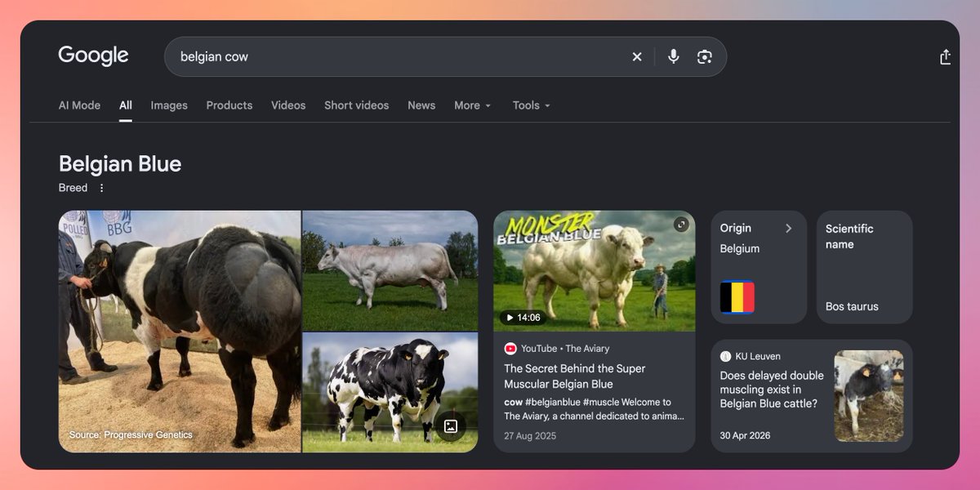Image resolution: width=980 pixels, height=490 pixels.
Task: Clear the search box with the X icon
Action: [637, 56]
